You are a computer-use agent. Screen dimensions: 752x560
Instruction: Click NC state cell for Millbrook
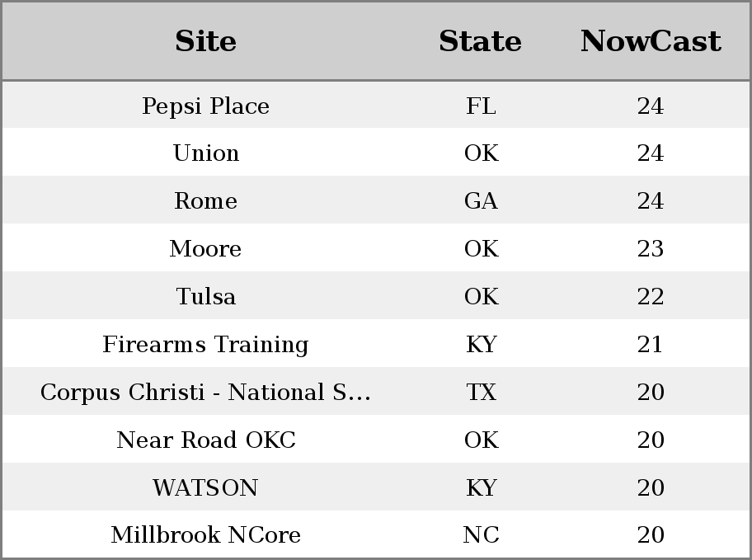click(481, 534)
